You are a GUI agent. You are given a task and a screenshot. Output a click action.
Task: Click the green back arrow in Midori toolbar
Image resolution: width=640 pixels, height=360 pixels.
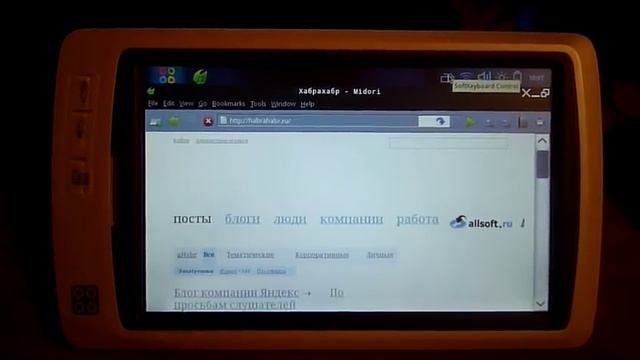coord(174,121)
